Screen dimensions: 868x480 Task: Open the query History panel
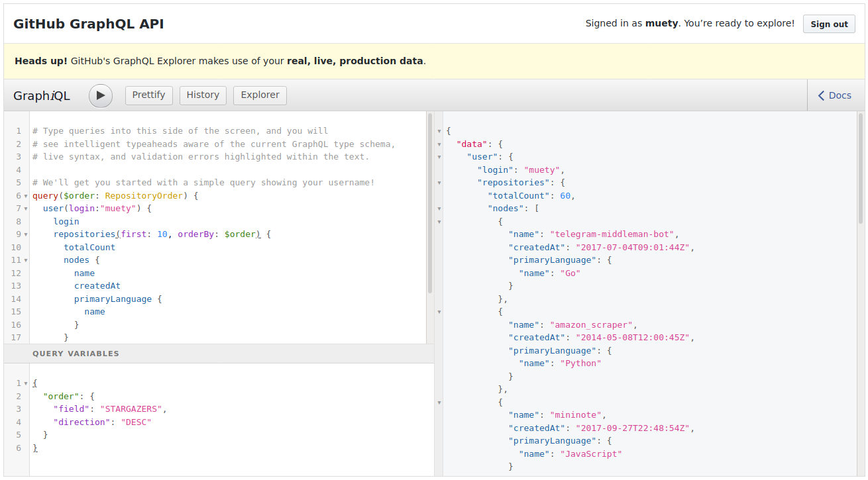203,95
